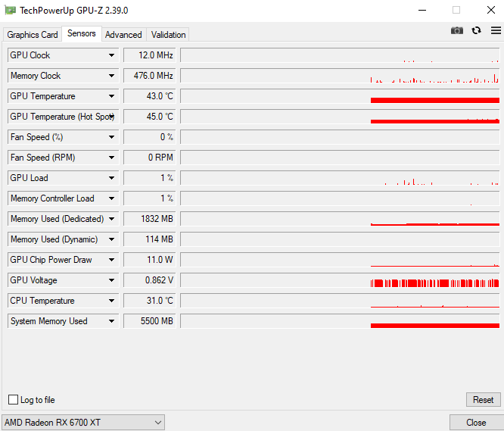Open the GPU Load sensor dropdown

(63, 178)
